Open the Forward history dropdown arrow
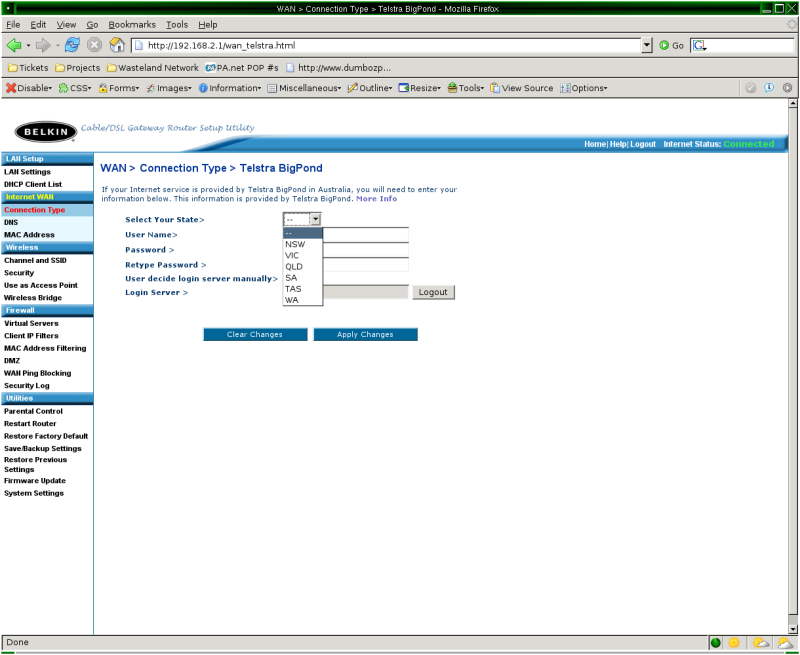 (x=58, y=45)
